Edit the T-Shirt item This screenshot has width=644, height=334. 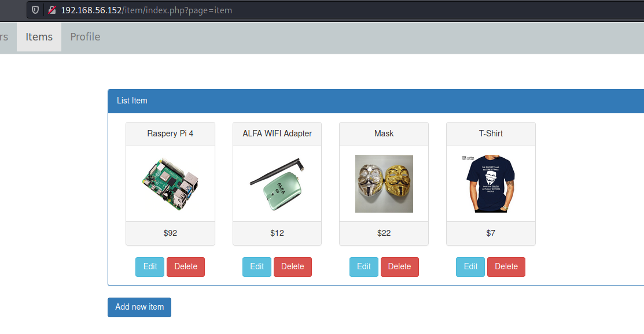470,267
